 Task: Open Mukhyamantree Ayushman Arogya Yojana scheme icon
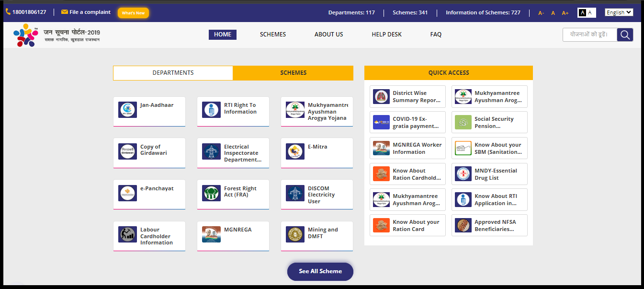tap(295, 110)
